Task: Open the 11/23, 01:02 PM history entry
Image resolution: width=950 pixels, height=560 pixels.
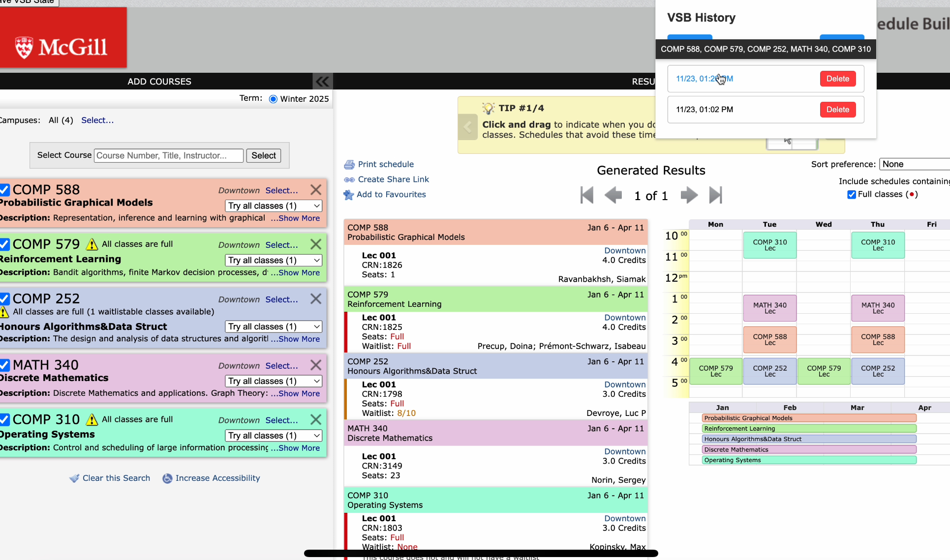Action: coord(704,110)
